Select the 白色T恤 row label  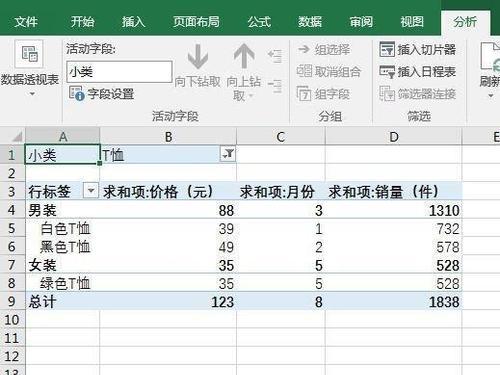click(65, 229)
